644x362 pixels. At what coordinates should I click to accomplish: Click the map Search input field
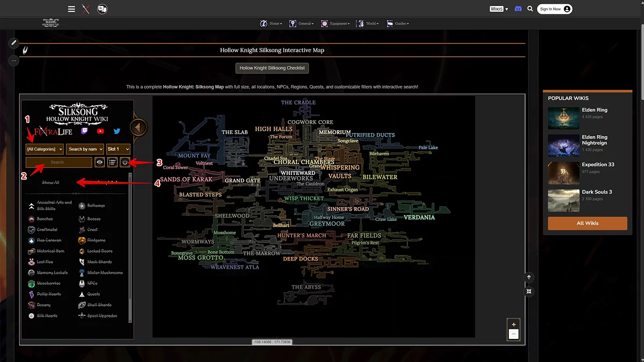[x=58, y=162]
